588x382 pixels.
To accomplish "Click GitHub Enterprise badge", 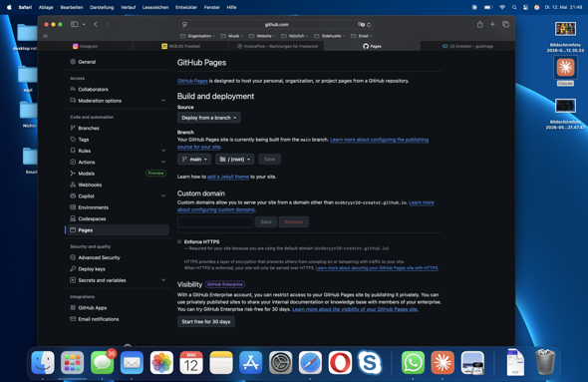I will pos(225,284).
